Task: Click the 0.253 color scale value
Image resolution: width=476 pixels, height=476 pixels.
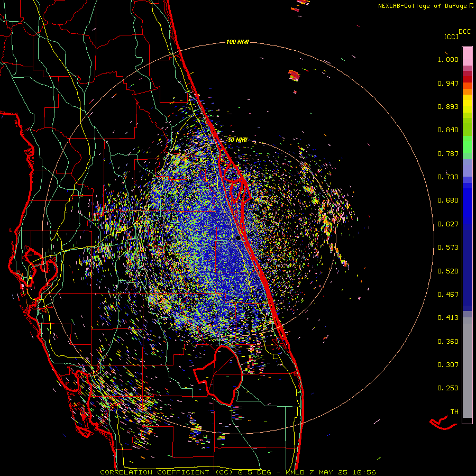Action: (448, 388)
